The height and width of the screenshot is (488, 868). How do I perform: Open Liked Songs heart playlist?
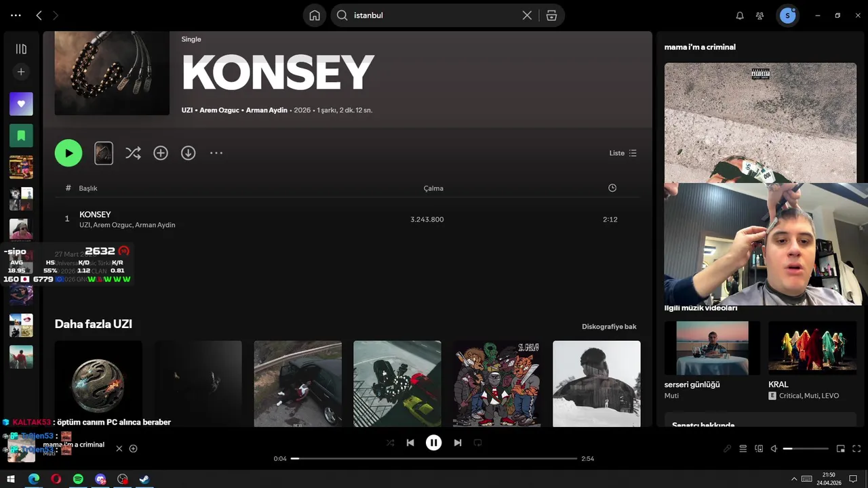coord(21,104)
